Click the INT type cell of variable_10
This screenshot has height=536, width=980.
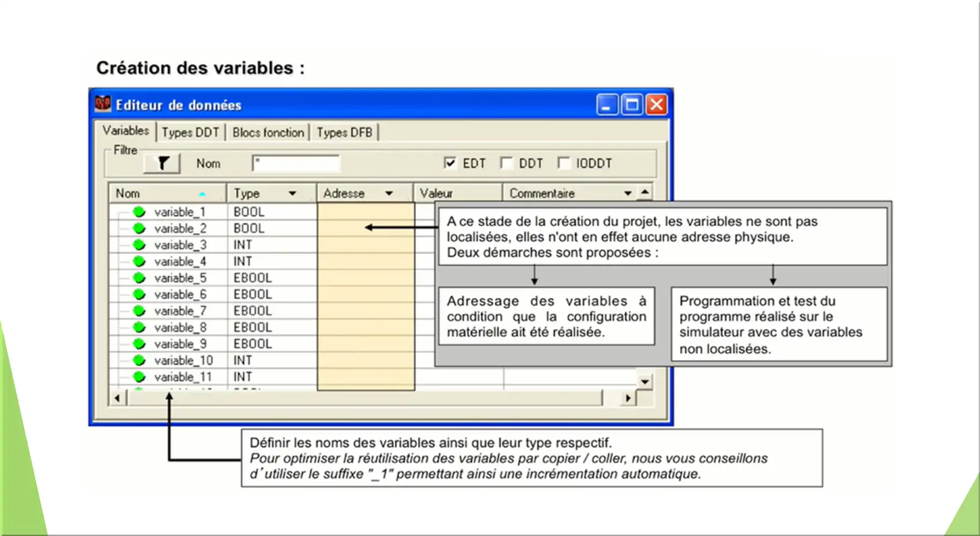(x=272, y=361)
